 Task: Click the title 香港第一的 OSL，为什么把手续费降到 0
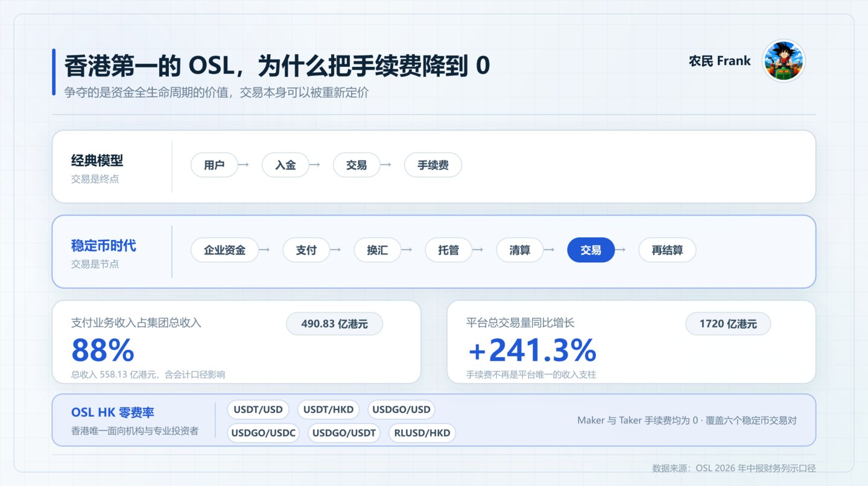(277, 66)
